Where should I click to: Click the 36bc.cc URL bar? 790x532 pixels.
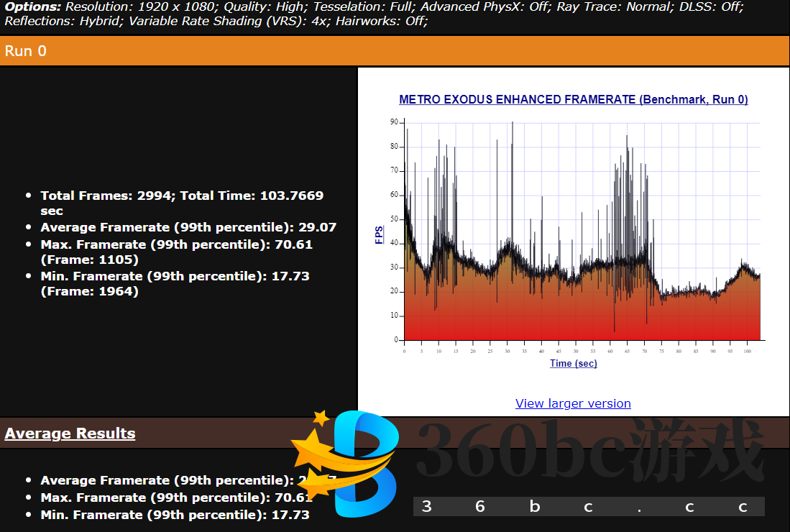tap(588, 507)
